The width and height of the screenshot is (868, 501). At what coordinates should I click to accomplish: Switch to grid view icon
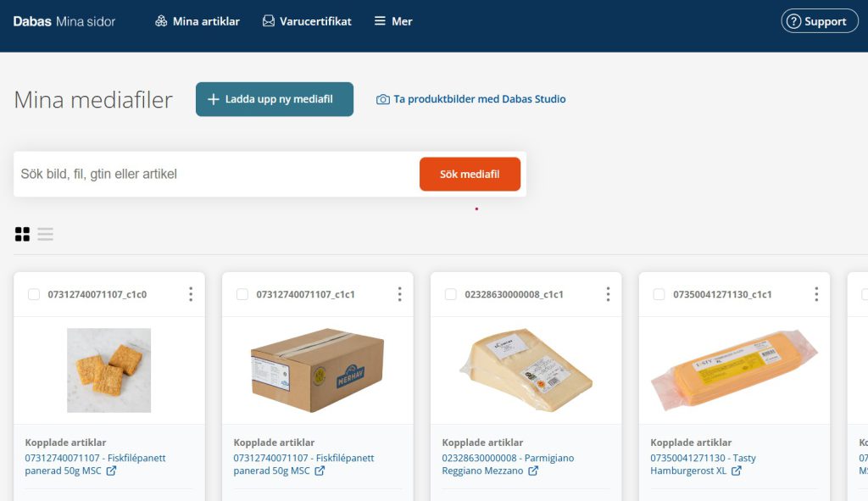(22, 234)
